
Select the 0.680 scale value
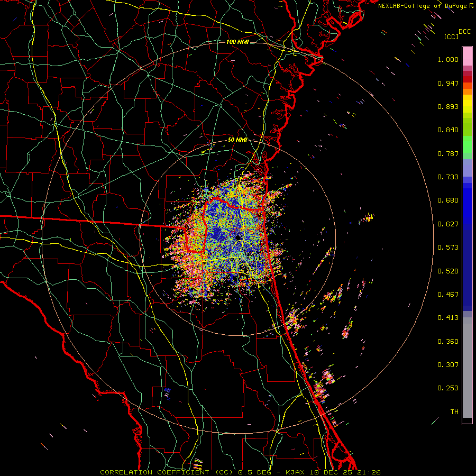(x=448, y=200)
